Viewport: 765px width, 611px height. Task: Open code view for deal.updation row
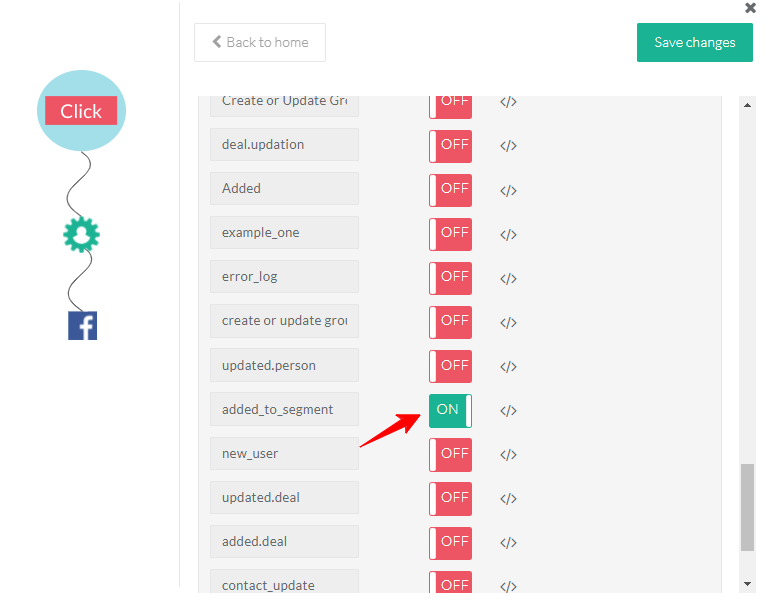point(508,146)
